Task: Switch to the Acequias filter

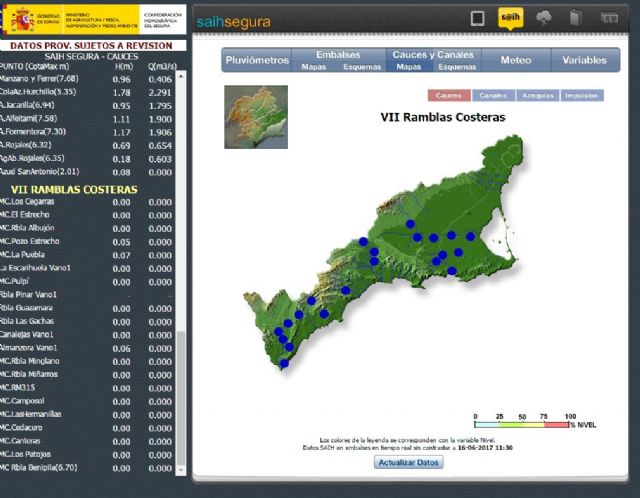Action: pyautogui.click(x=537, y=96)
